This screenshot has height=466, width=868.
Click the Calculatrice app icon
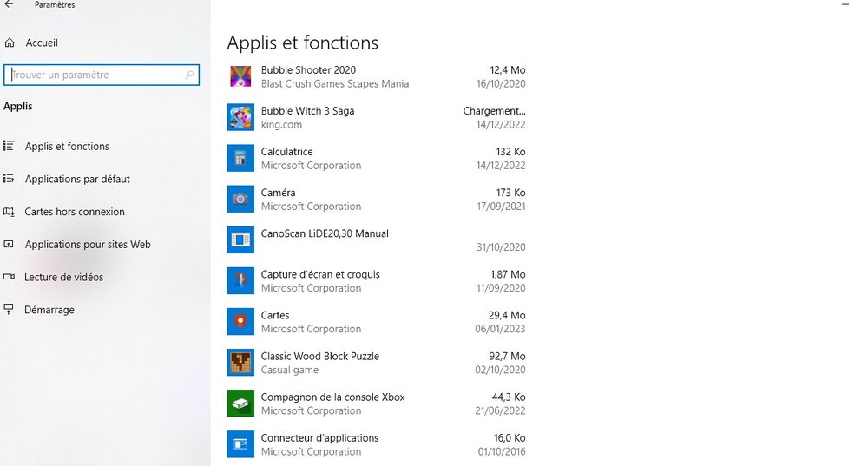[x=240, y=158]
